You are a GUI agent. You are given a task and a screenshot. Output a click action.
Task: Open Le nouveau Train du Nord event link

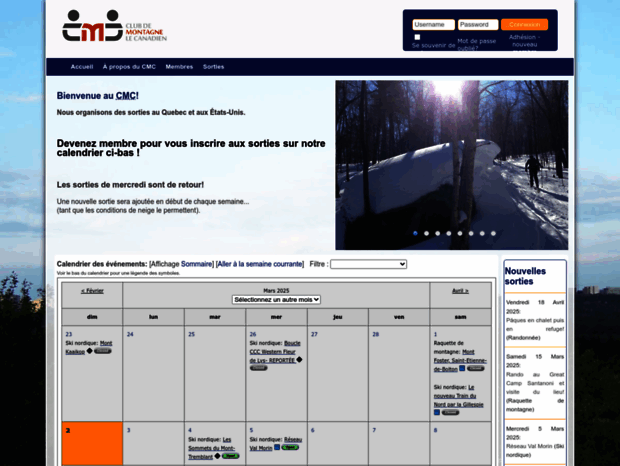pos(458,396)
